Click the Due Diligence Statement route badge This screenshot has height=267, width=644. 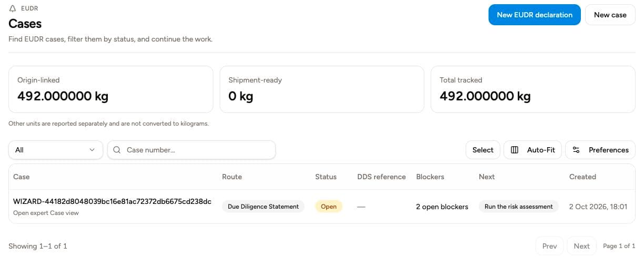tap(263, 207)
